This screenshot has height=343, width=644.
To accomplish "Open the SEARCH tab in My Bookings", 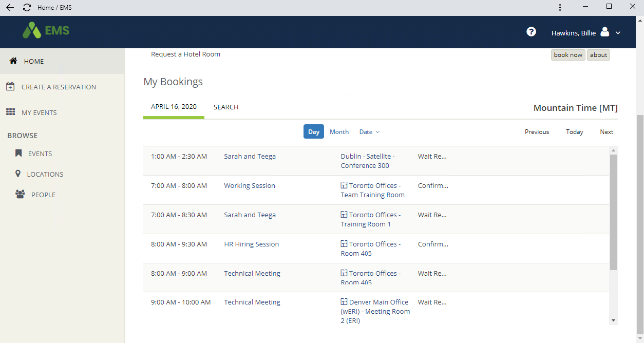I will point(225,107).
